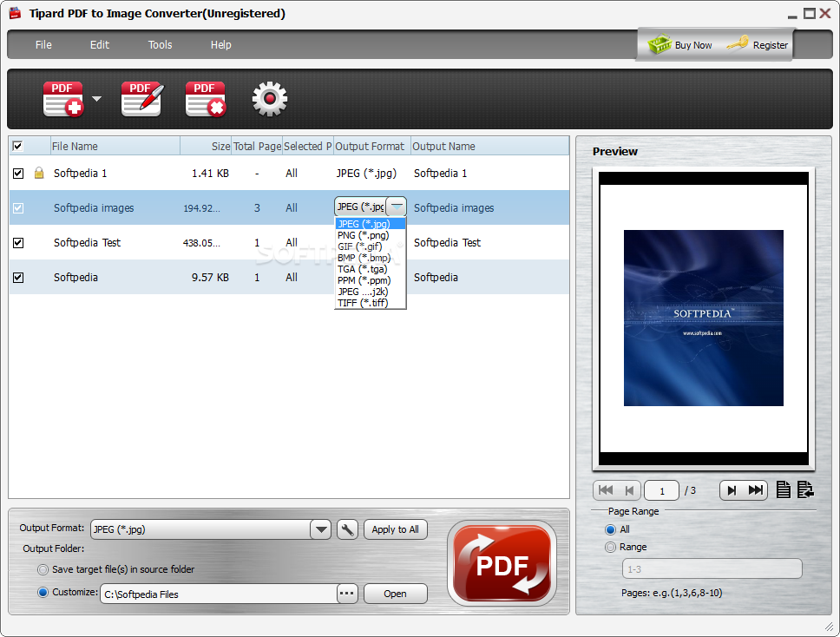
Task: Click the C:\Softpedia Files path field
Action: pos(219,594)
